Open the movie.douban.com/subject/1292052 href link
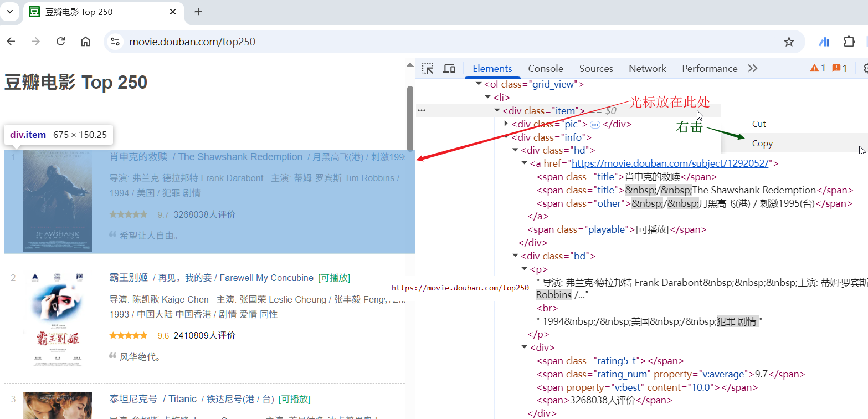Screen dimensions: 868x419 click(x=670, y=163)
